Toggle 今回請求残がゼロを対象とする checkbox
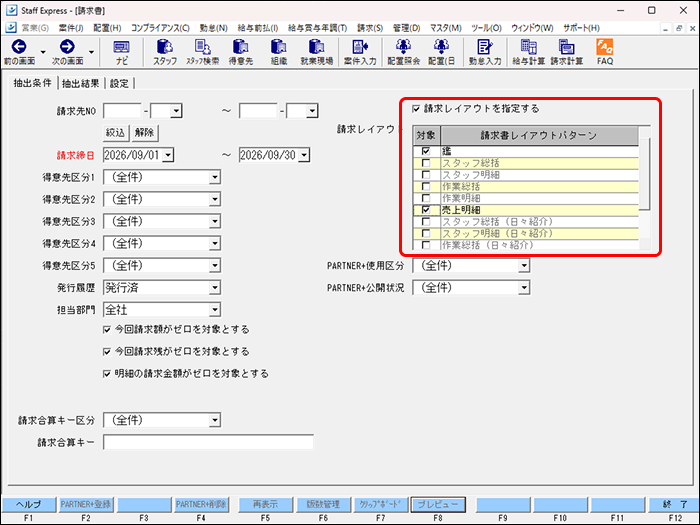This screenshot has width=700, height=525. click(x=107, y=352)
